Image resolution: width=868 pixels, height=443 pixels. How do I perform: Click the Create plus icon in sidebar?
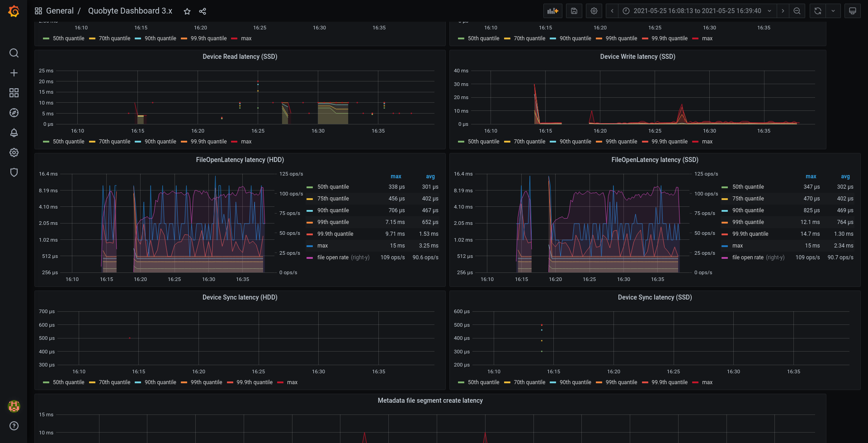(x=14, y=73)
